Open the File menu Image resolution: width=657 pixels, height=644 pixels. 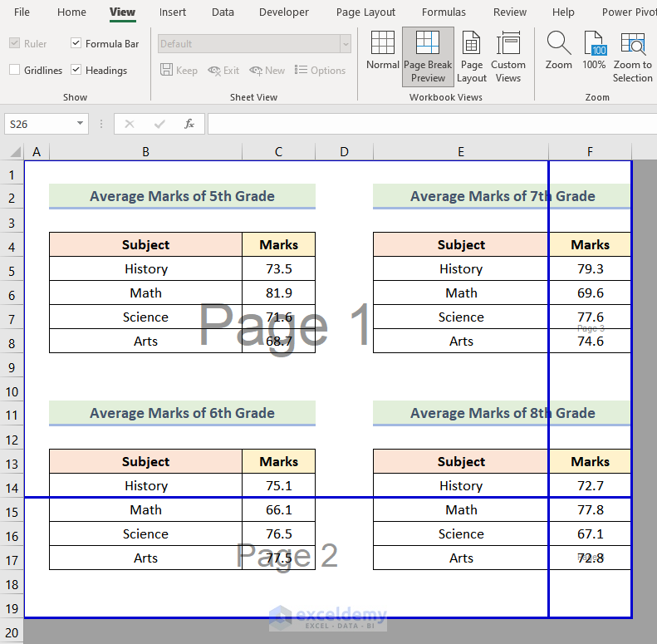22,12
